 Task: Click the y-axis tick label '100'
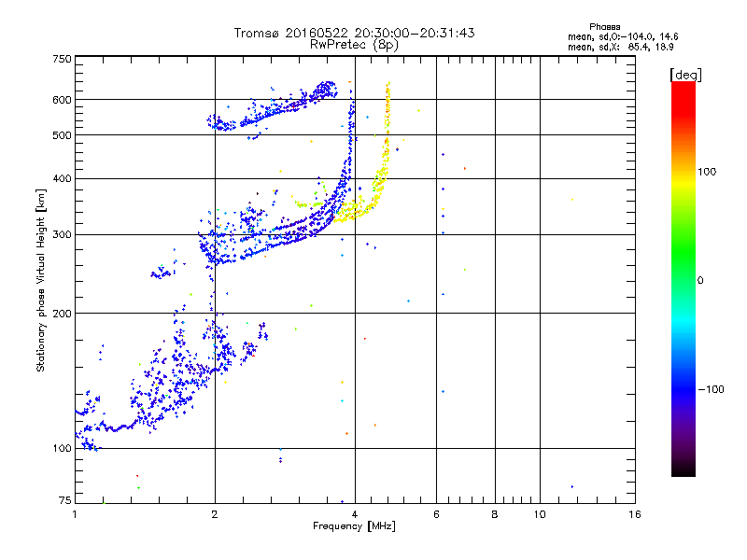point(62,448)
